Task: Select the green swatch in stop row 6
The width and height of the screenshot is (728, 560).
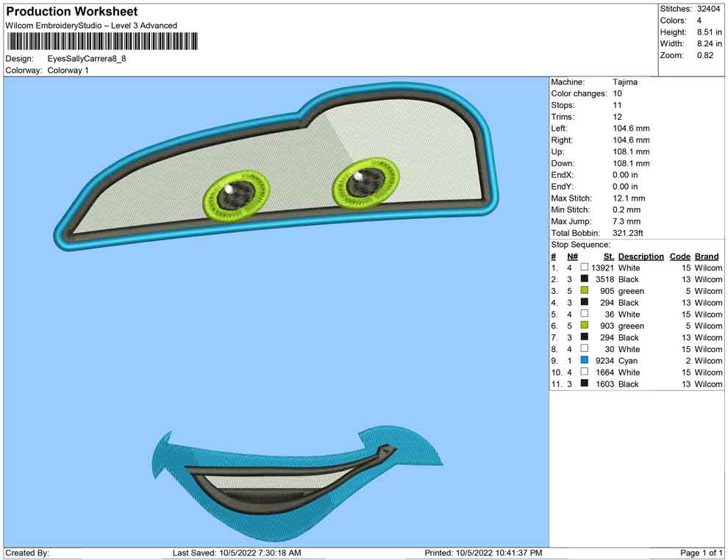Action: [x=584, y=326]
